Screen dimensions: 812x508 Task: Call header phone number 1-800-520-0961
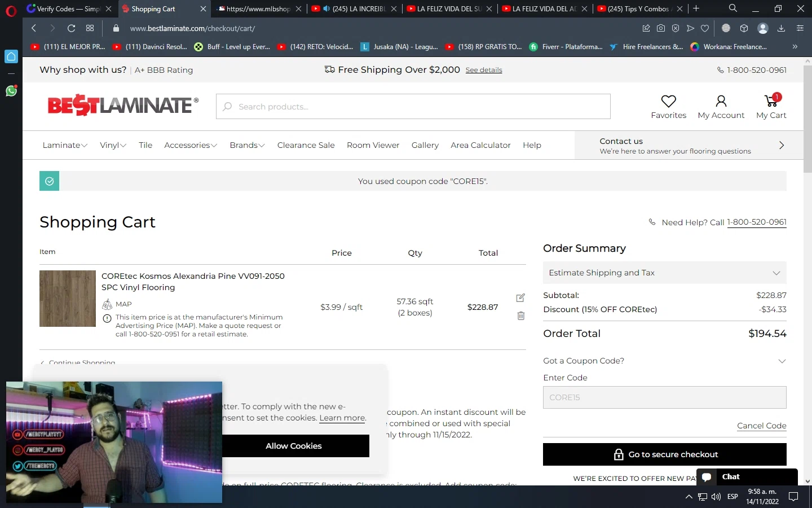[x=757, y=70]
